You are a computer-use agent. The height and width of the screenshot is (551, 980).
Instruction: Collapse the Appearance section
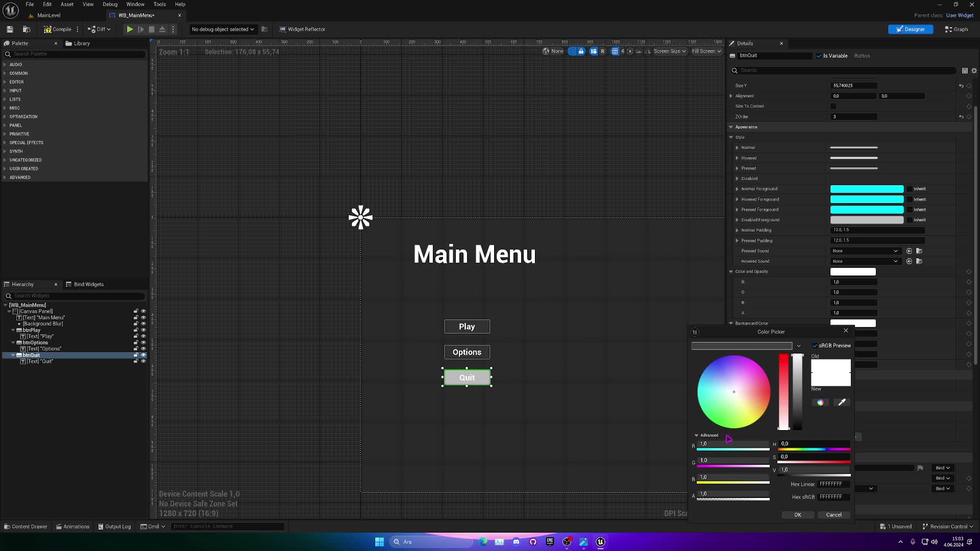pyautogui.click(x=731, y=127)
